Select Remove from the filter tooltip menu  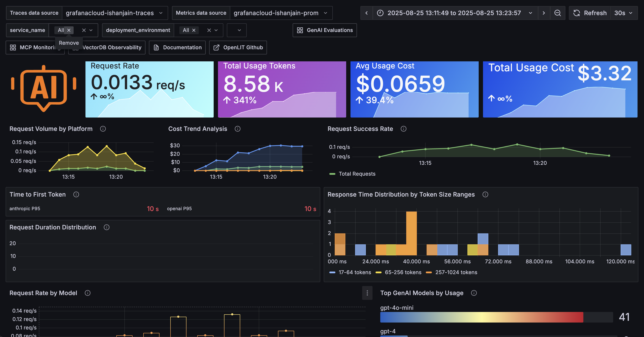[x=69, y=43]
